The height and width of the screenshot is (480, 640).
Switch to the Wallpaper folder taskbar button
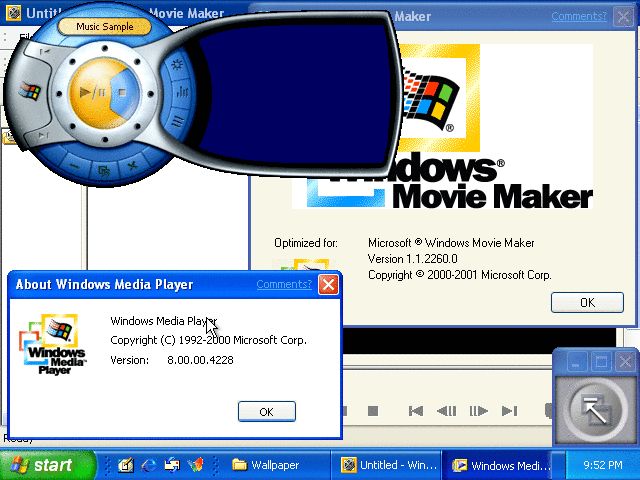pyautogui.click(x=272, y=465)
